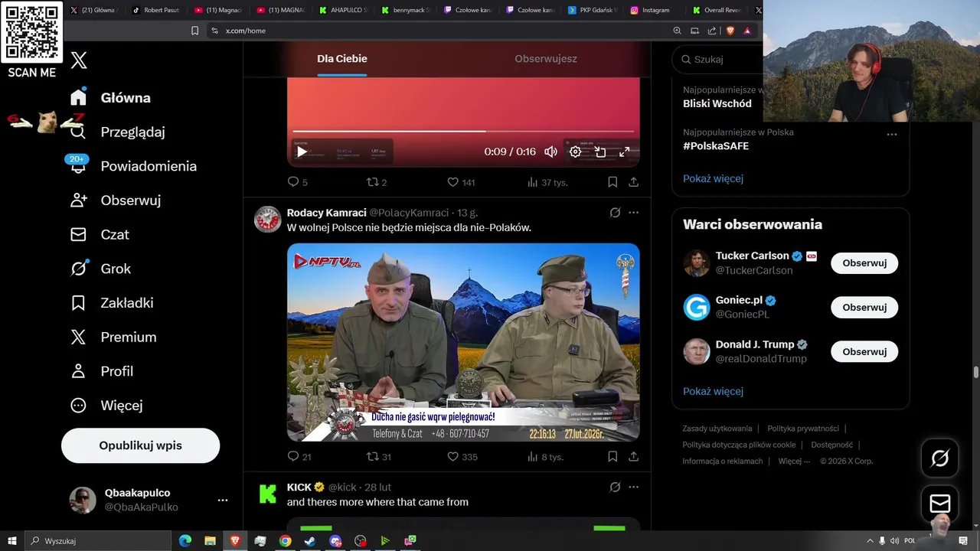The image size is (980, 551).
Task: Open Rodacy Kamraci profile name link
Action: (x=327, y=213)
